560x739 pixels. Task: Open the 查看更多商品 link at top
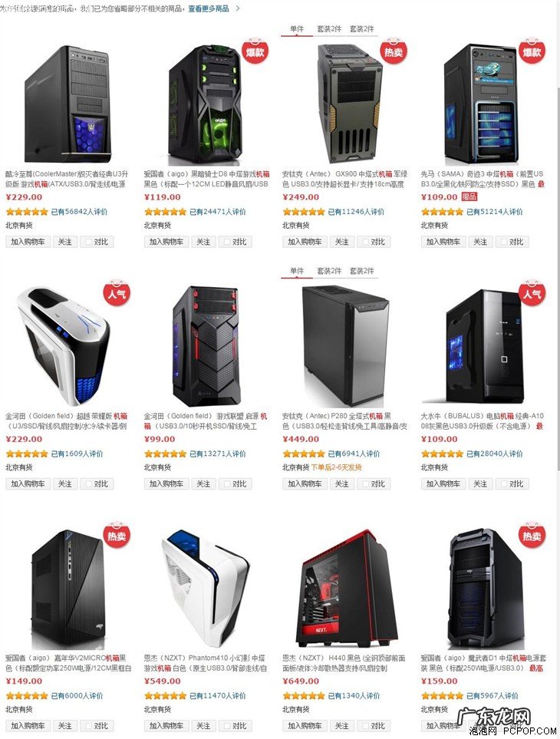click(x=208, y=8)
